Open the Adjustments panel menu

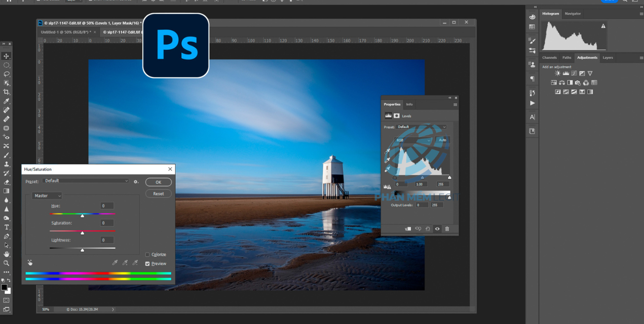[641, 58]
